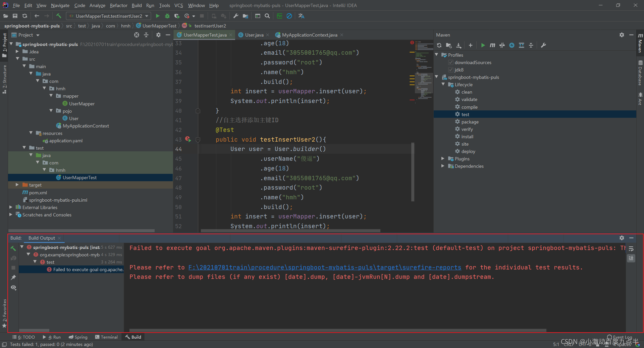Click Toggle Offline Mode icon in Maven toolbar
Screen dimensions: 644x348
coord(502,45)
